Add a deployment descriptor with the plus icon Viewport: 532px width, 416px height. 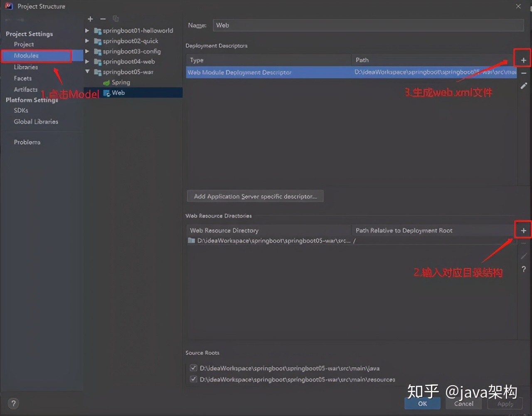pos(523,61)
